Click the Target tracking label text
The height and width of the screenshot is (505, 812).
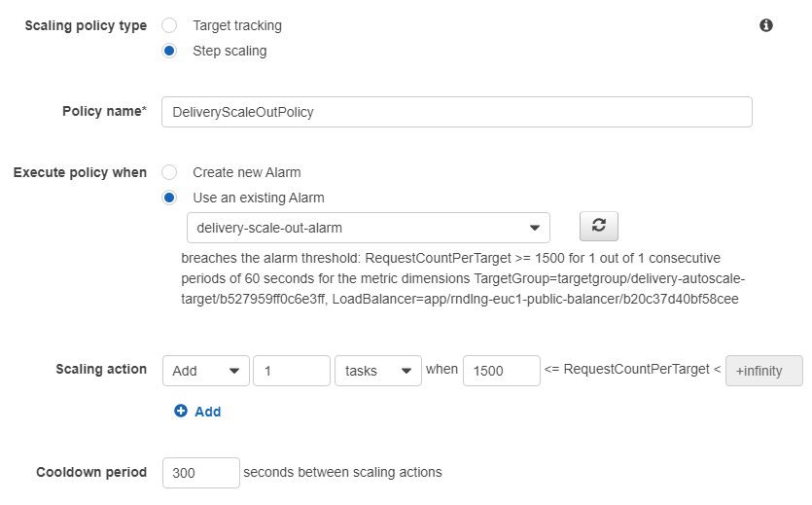click(x=237, y=25)
